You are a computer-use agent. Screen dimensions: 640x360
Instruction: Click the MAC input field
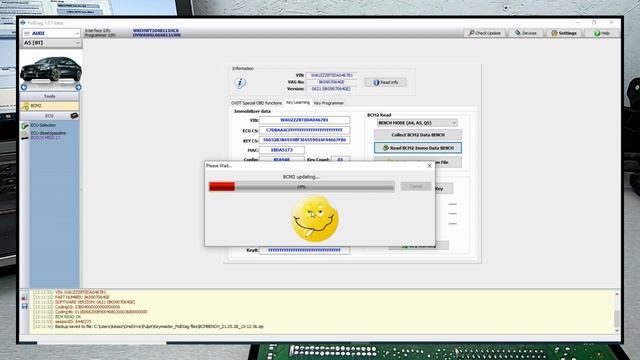coord(282,150)
